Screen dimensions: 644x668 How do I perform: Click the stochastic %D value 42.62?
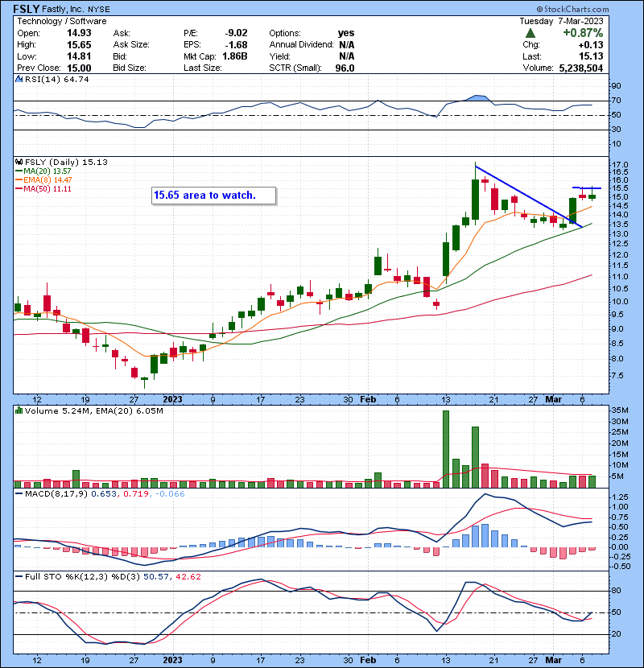click(188, 576)
